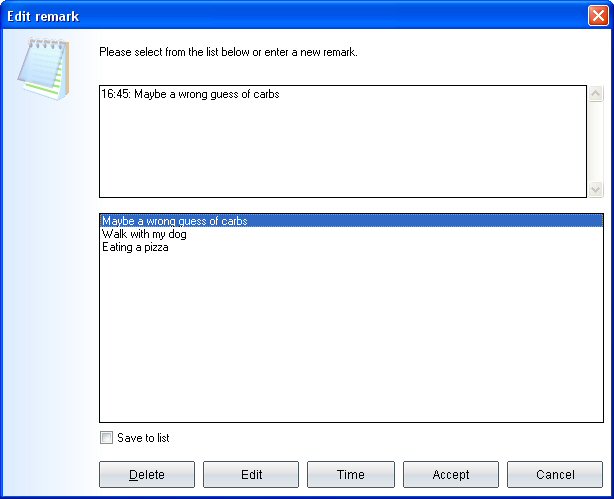Screen dimensions: 614x499
Task: Click the remark box scroll up arrow
Action: (596, 94)
